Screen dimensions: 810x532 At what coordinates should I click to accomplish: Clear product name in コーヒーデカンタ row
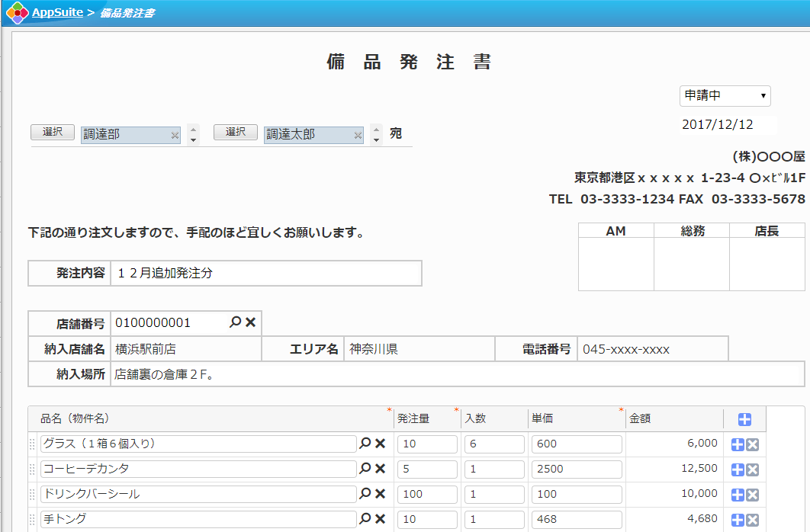click(380, 469)
